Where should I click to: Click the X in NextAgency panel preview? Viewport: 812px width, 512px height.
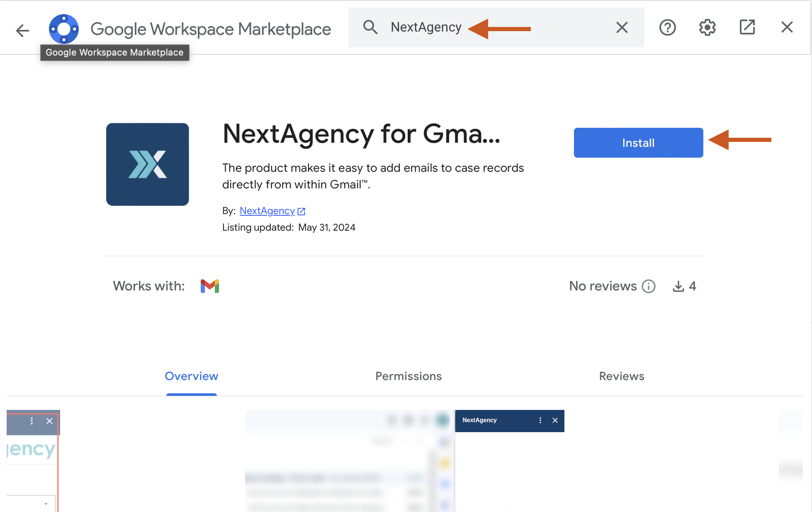click(555, 420)
